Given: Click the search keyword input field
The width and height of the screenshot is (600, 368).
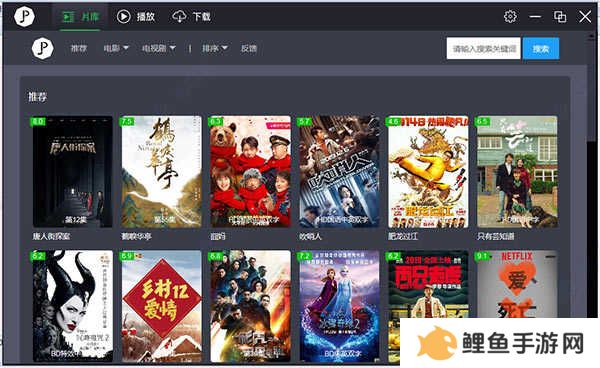Looking at the screenshot, I should point(483,49).
